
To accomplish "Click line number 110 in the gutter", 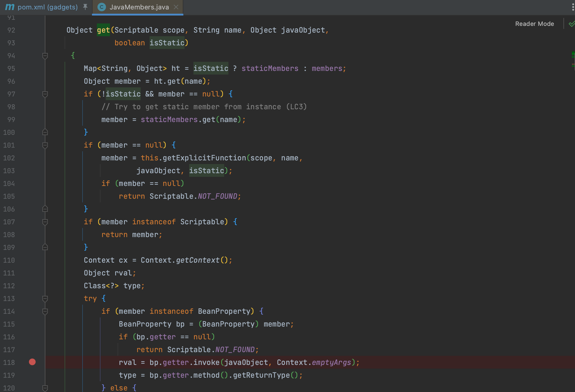I will tap(9, 260).
